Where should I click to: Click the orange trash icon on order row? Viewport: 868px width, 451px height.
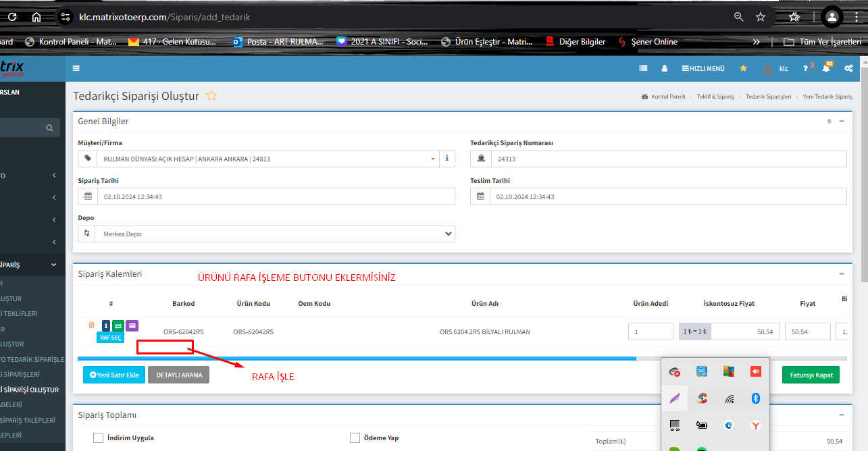[x=92, y=325]
